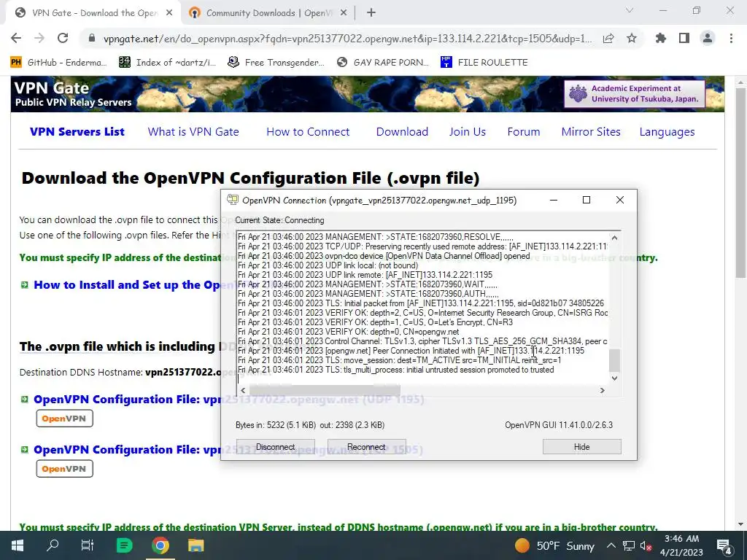The image size is (747, 560).
Task: Click Disconnect in OpenVPN dialog
Action: pyautogui.click(x=275, y=447)
